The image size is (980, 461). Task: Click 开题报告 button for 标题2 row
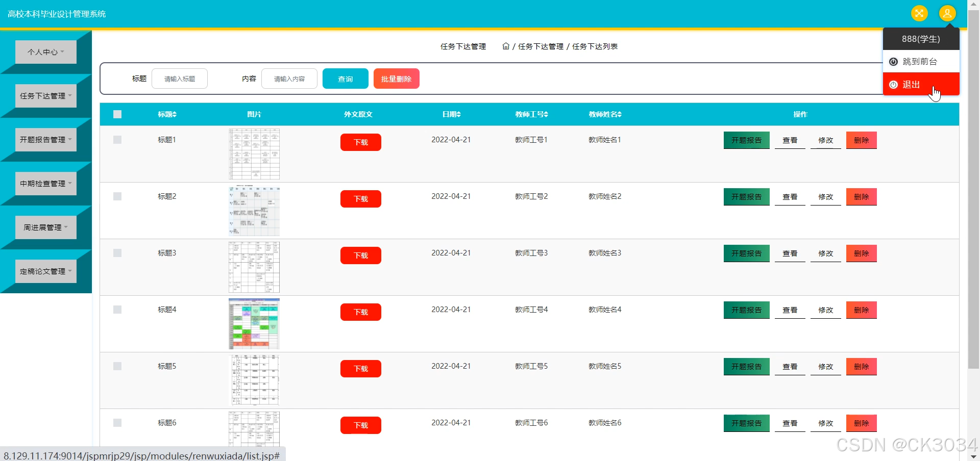[747, 197]
